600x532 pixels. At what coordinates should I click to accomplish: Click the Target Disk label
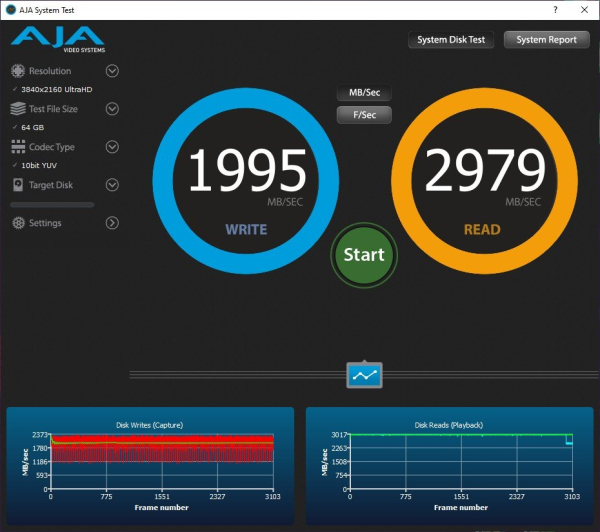click(x=51, y=185)
